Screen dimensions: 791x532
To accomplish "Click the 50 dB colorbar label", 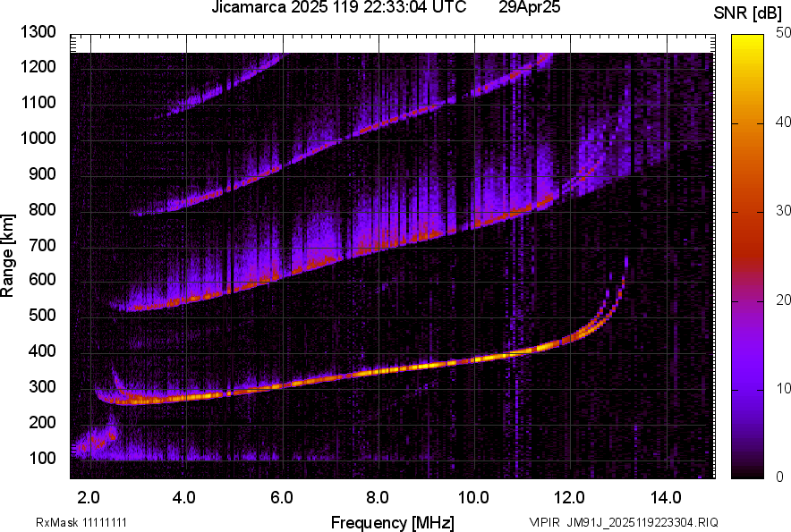I will click(x=784, y=33).
